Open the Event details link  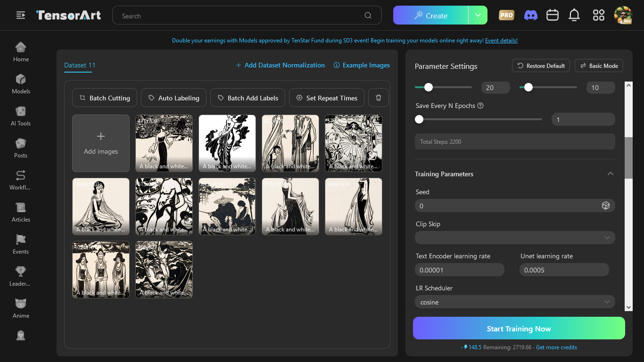click(x=501, y=41)
